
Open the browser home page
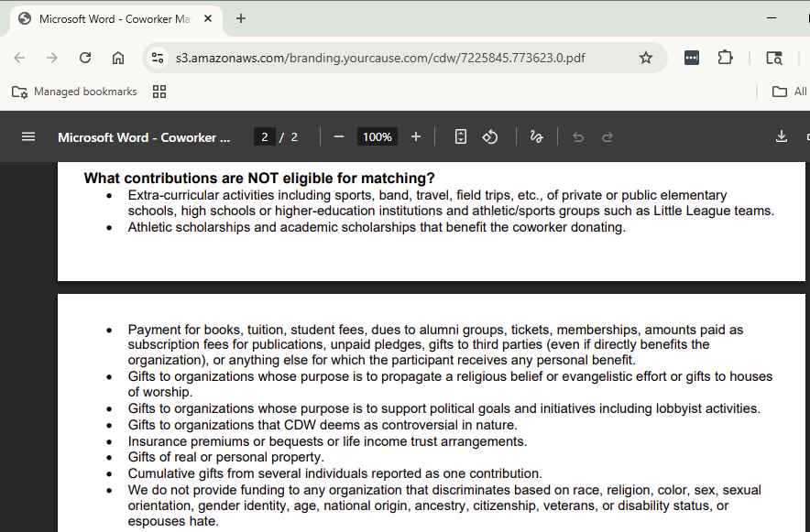(x=118, y=58)
